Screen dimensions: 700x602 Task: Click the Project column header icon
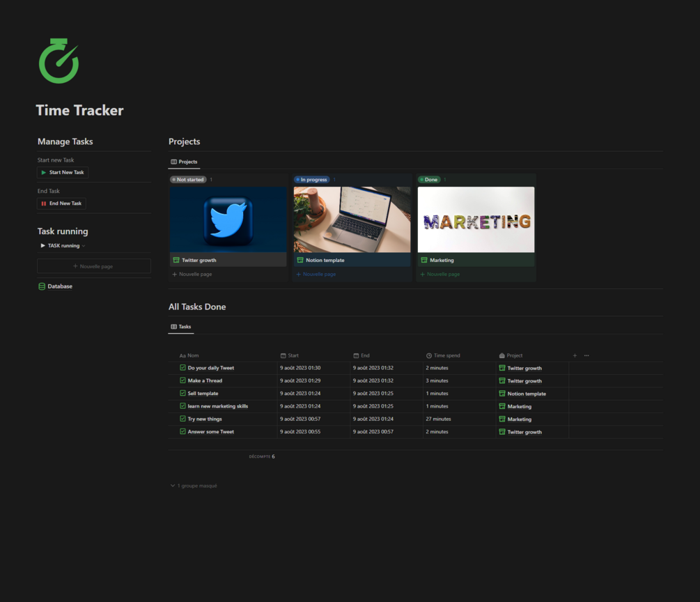tap(501, 355)
